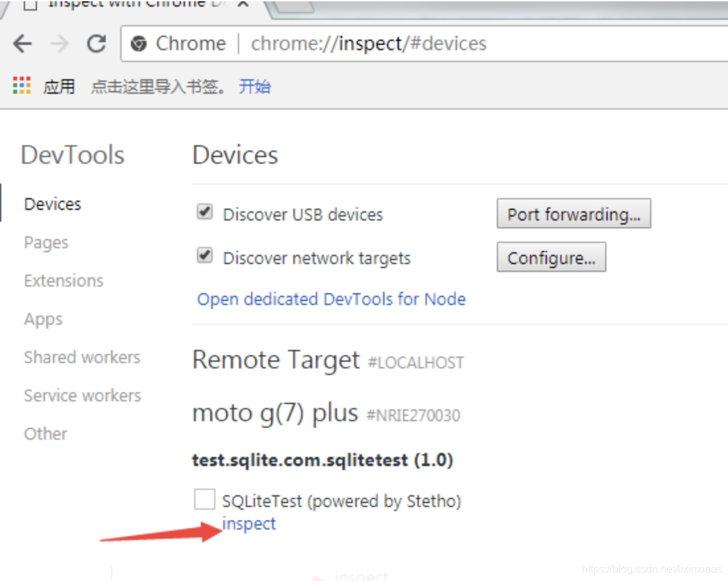Image resolution: width=728 pixels, height=581 pixels.
Task: Open Other in DevTools sidebar
Action: click(46, 434)
